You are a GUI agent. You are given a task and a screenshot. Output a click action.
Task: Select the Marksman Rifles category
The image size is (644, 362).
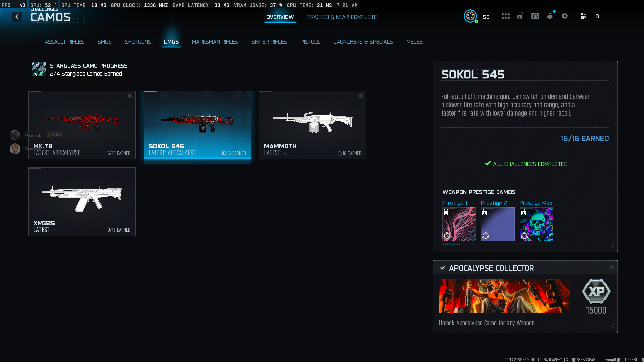[215, 42]
